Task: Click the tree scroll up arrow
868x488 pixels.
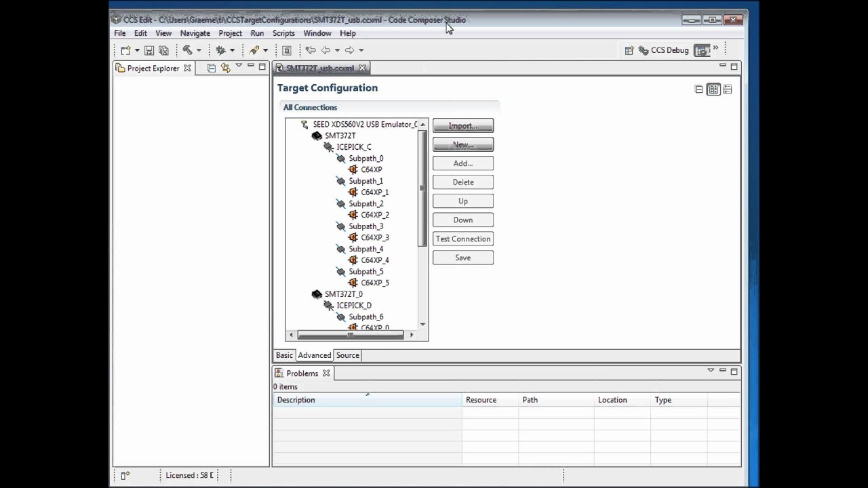Action: pos(423,124)
